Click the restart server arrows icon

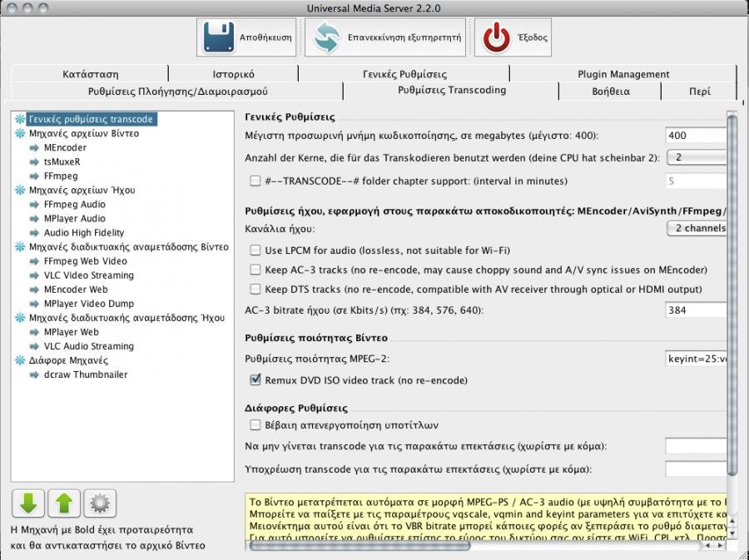pos(327,37)
